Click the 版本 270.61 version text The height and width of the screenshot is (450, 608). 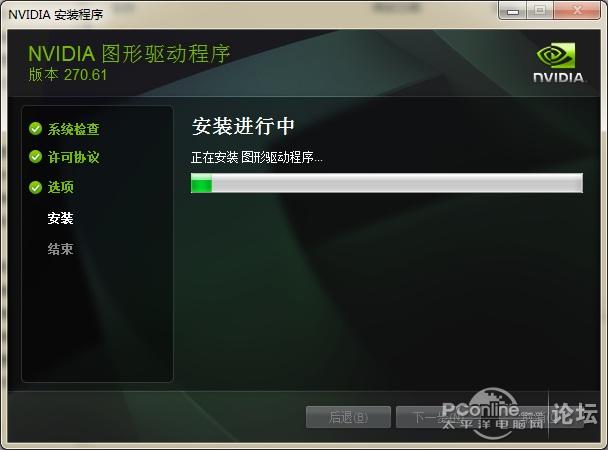(x=67, y=75)
